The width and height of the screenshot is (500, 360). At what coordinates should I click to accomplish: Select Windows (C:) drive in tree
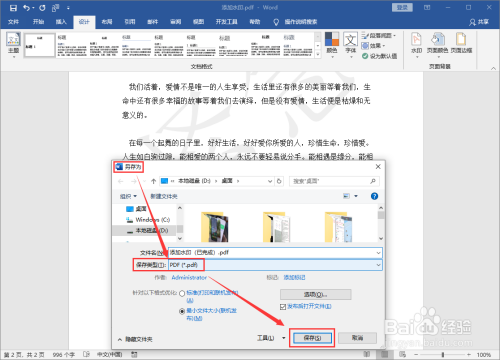[x=148, y=220]
